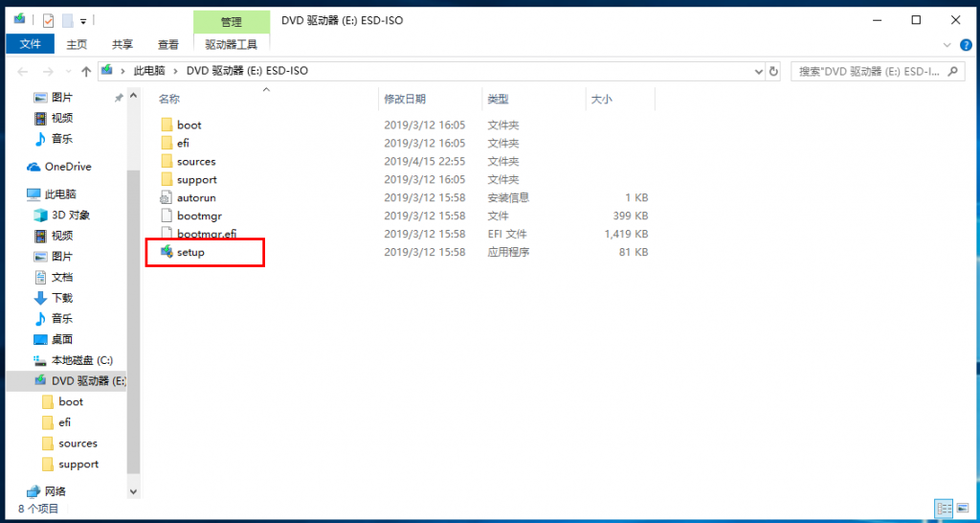The image size is (980, 523).
Task: Click the search magnifier icon
Action: (953, 71)
